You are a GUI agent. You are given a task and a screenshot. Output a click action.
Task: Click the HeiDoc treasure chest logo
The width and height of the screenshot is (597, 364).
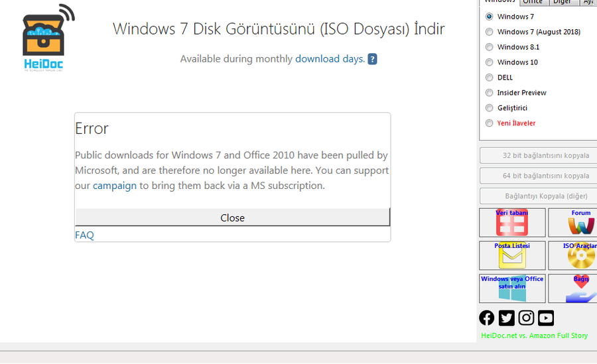coord(48,37)
